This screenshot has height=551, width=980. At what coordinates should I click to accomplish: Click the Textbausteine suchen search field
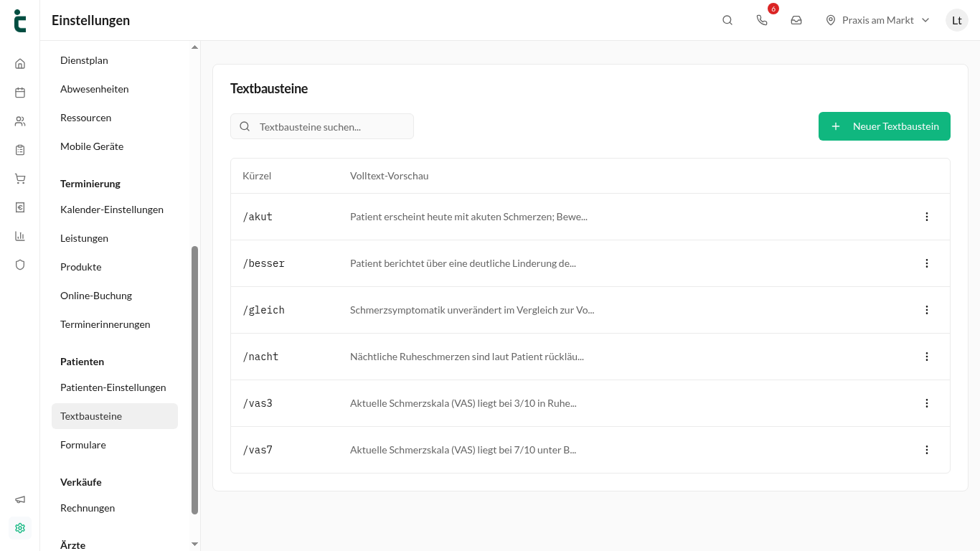coord(322,126)
